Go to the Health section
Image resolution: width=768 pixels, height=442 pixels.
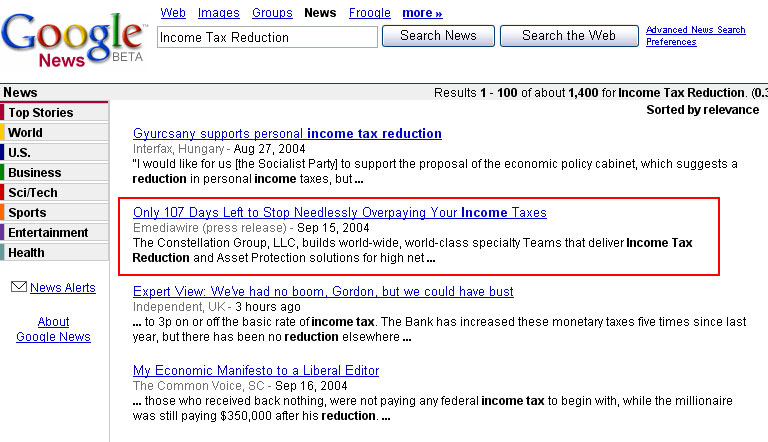click(x=54, y=253)
